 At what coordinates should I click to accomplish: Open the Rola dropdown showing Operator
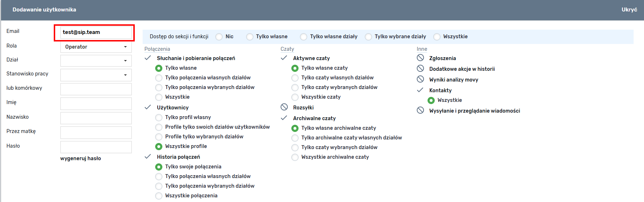[x=96, y=47]
